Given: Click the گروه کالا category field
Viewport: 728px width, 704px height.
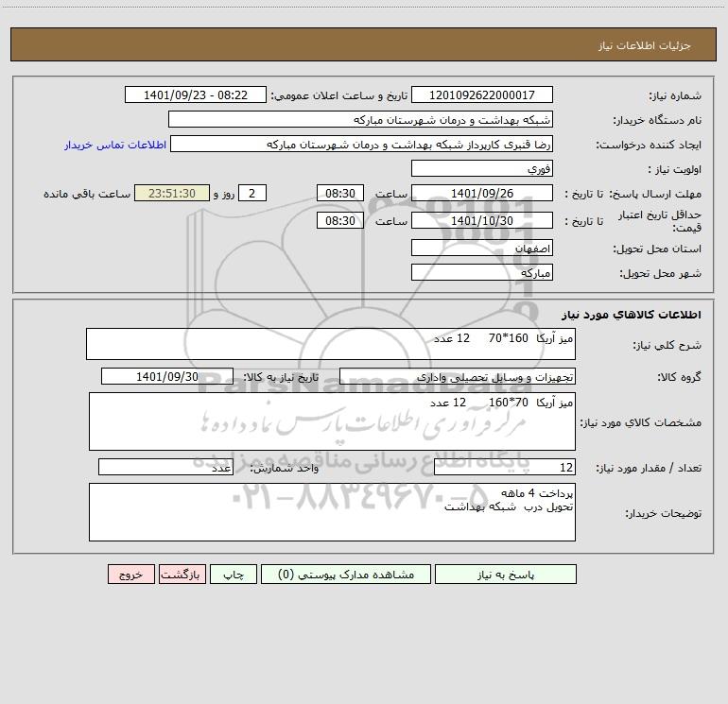Looking at the screenshot, I should click(458, 376).
